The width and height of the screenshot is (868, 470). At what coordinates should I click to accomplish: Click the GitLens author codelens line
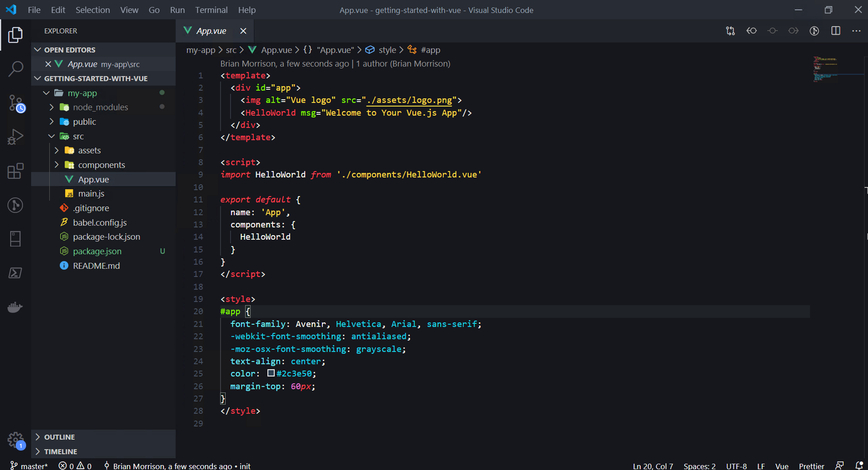click(x=335, y=64)
